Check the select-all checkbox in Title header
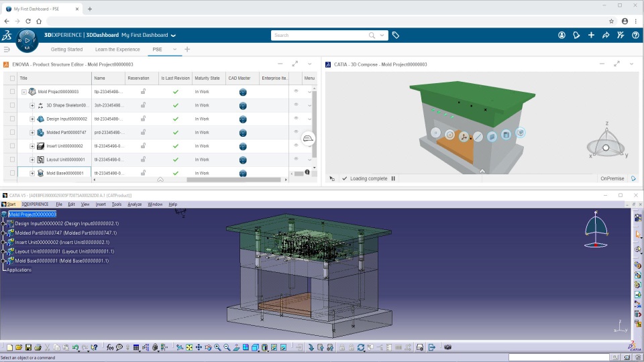Screen dimensions: 644x362 point(12,78)
